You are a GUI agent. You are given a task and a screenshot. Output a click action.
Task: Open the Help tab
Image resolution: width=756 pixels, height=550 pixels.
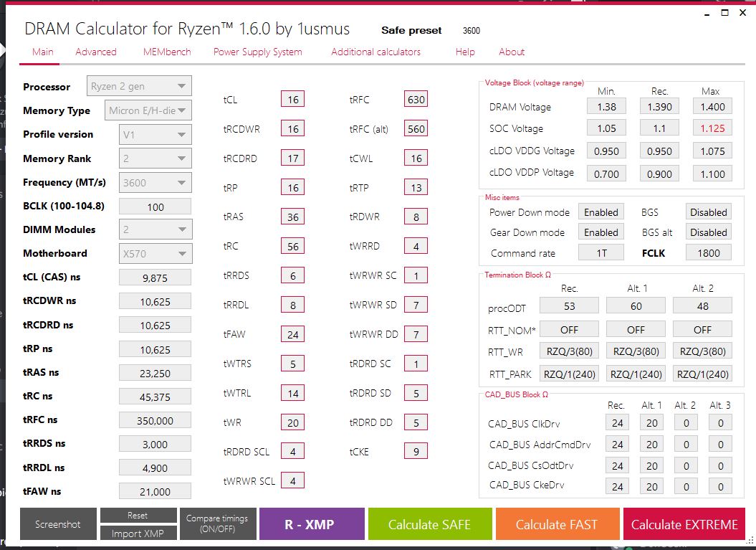[x=465, y=52]
